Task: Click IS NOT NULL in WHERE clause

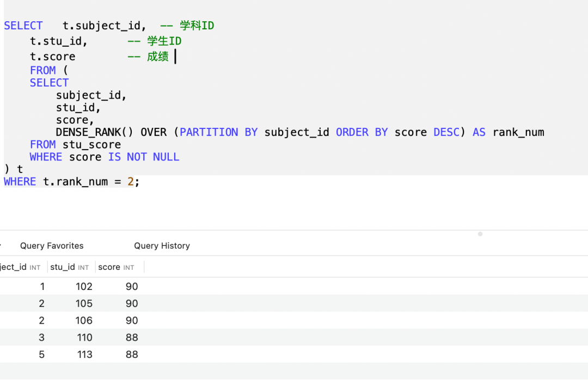Action: [144, 157]
